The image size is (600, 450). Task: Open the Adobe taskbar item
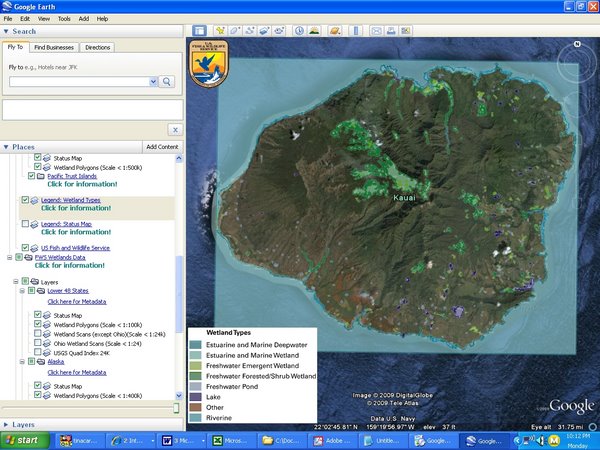pos(332,441)
